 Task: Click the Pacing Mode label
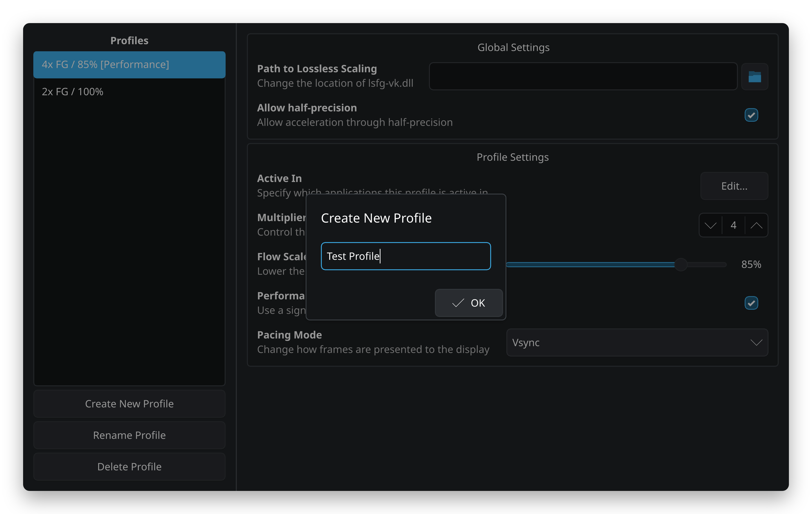coord(289,335)
